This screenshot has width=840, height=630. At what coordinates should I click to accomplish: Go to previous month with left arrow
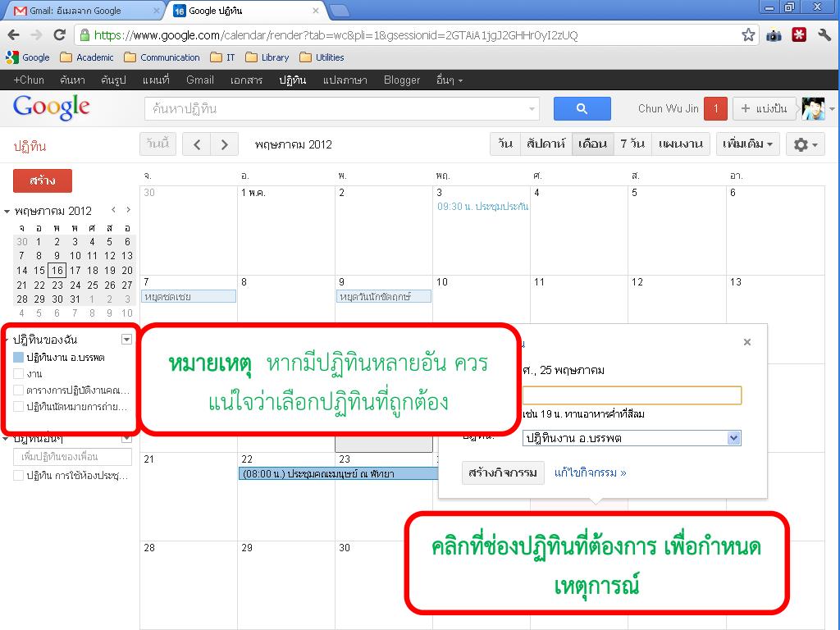197,144
